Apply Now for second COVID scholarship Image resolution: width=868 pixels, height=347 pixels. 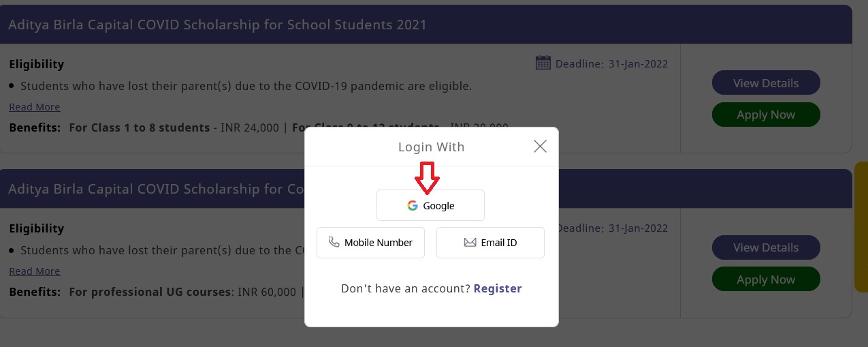tap(766, 280)
